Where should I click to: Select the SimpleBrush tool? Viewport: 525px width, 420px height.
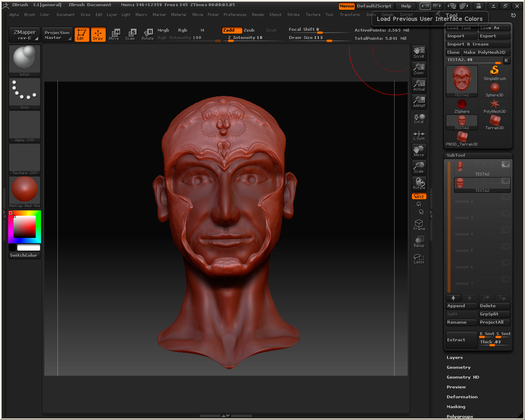tap(495, 73)
